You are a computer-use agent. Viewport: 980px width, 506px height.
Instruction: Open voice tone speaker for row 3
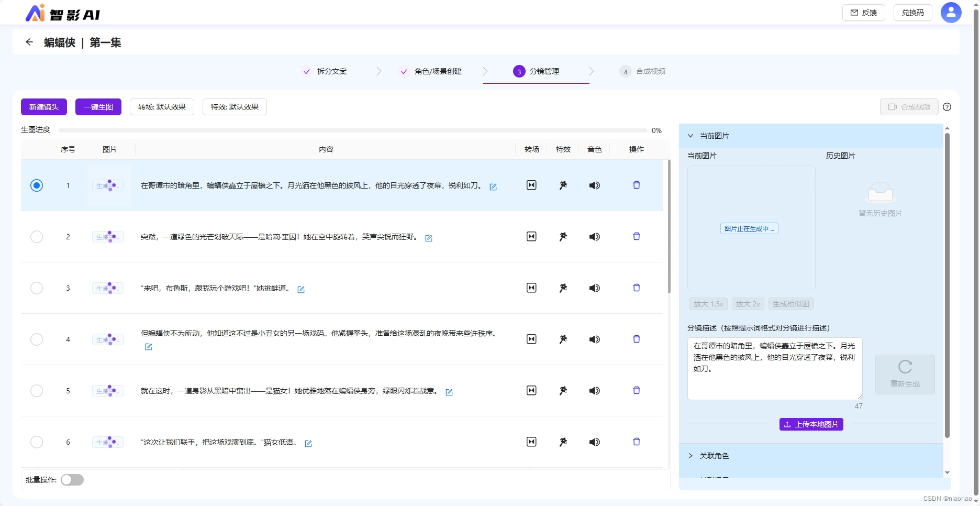tap(594, 288)
